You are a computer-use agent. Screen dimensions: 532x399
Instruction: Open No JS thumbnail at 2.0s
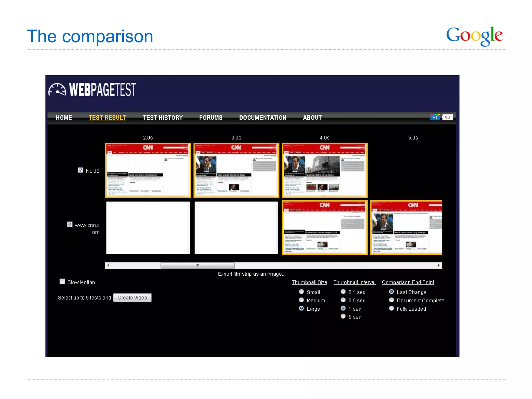click(148, 170)
